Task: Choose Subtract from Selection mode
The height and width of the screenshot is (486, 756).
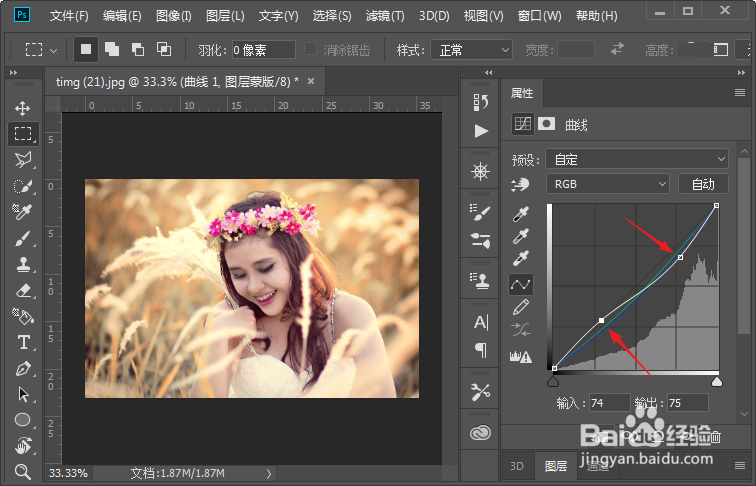Action: click(138, 49)
